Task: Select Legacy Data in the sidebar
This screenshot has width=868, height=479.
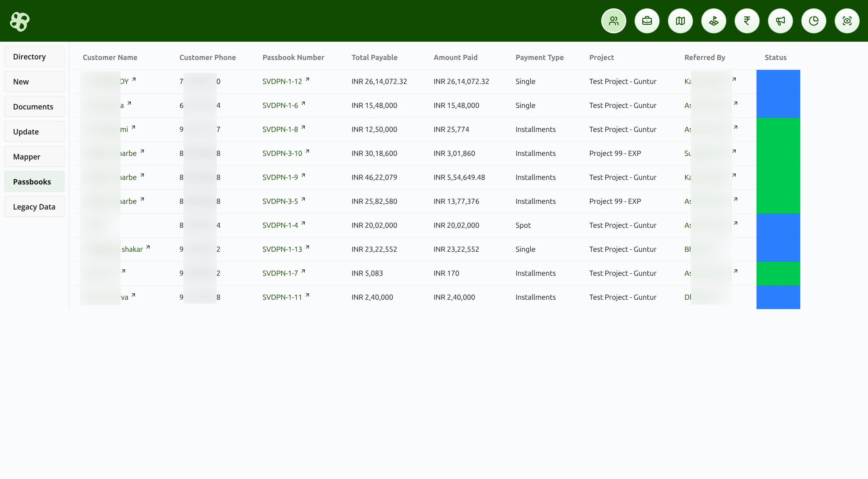Action: click(x=34, y=206)
